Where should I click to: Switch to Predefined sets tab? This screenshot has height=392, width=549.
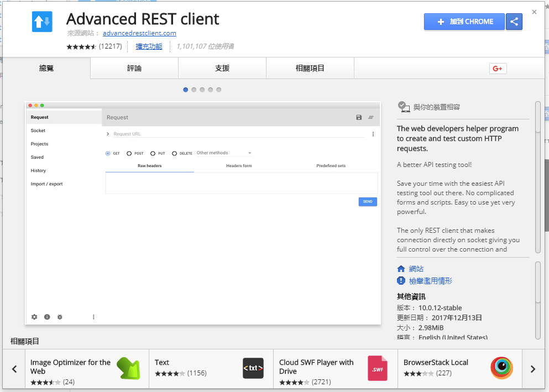point(331,166)
